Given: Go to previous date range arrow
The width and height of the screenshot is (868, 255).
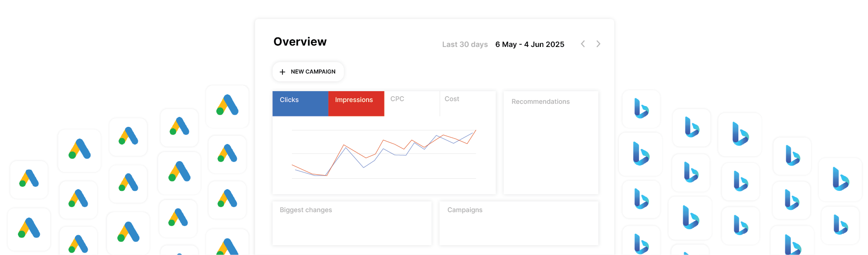Looking at the screenshot, I should (x=583, y=44).
